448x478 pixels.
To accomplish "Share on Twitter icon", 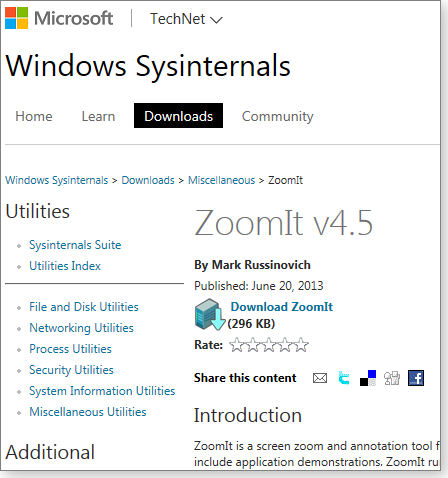I will pos(344,378).
